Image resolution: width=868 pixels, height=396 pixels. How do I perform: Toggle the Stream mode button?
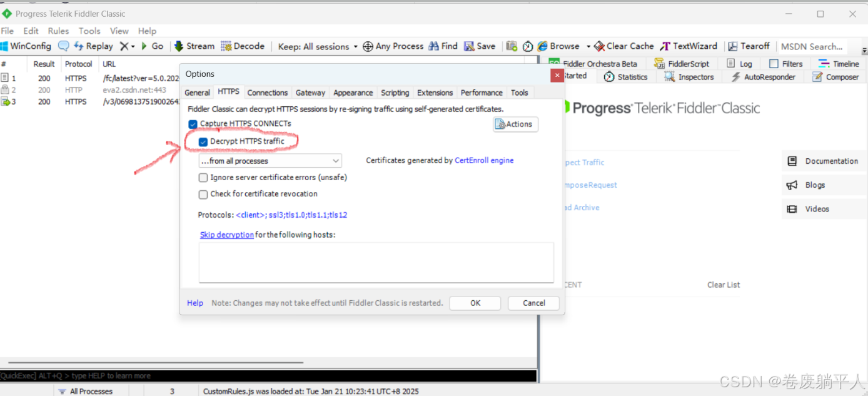[x=194, y=46]
